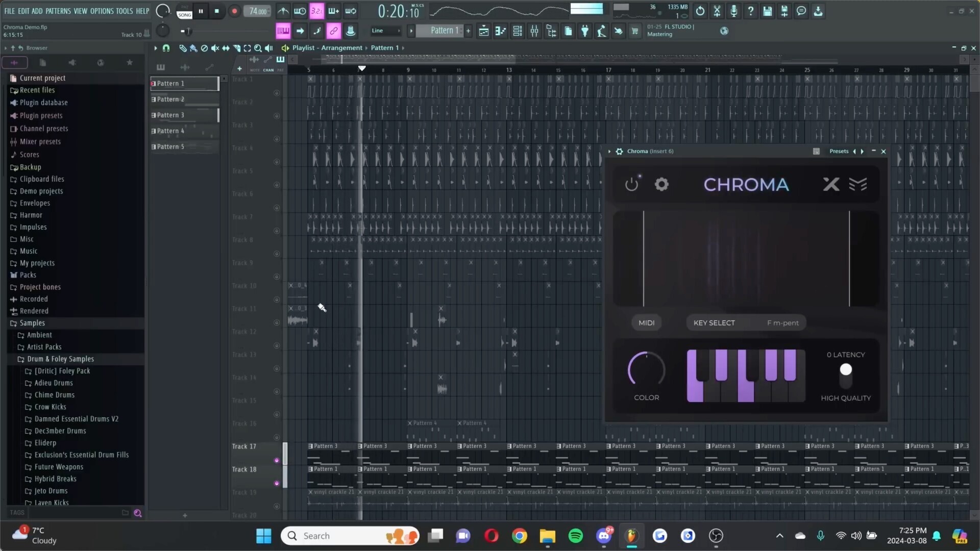The width and height of the screenshot is (980, 551).
Task: Open the content library cart icon
Action: pos(635,31)
